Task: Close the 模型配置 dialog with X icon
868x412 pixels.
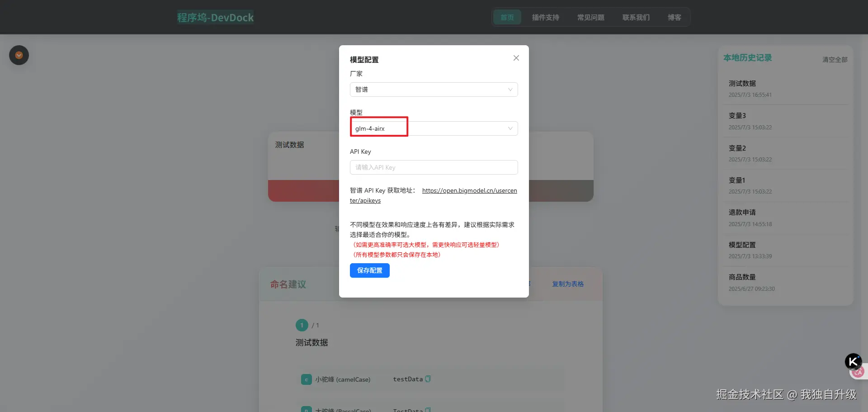Action: [516, 58]
